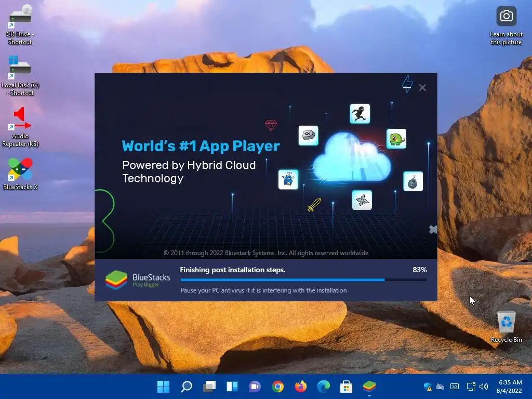The image size is (532, 399).
Task: Open the Widgets panel on taskbar
Action: click(x=232, y=387)
